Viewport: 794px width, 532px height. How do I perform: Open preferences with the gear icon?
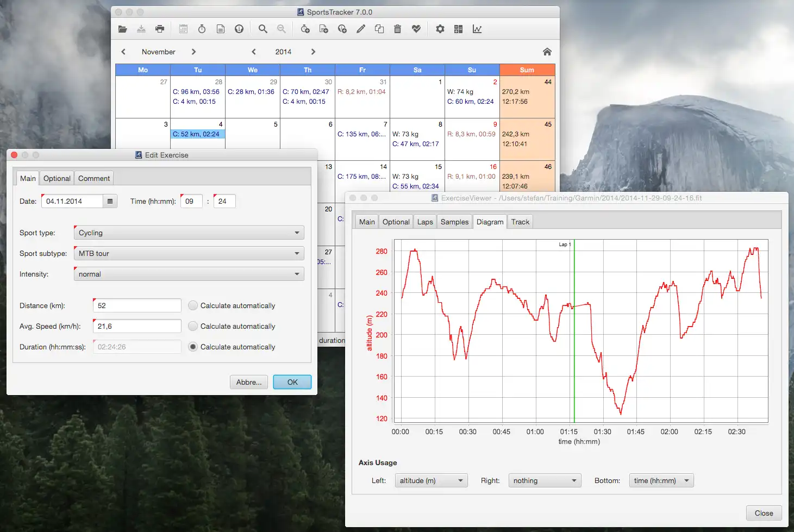pyautogui.click(x=440, y=29)
